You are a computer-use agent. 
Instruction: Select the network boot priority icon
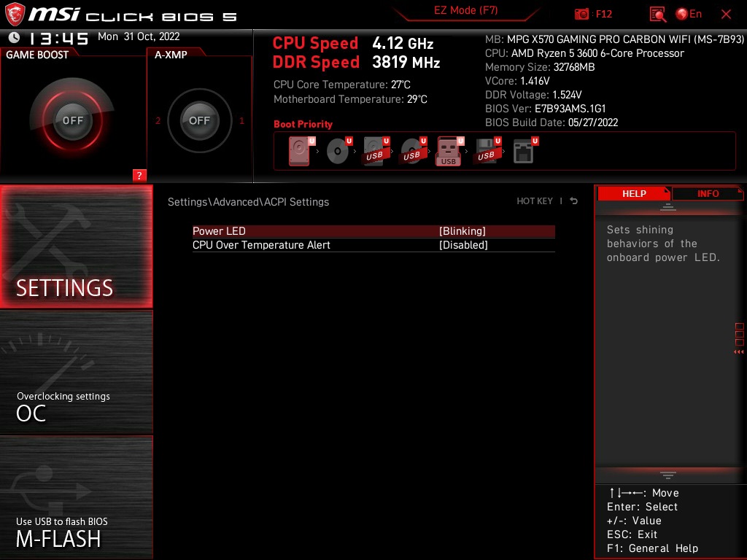(525, 151)
